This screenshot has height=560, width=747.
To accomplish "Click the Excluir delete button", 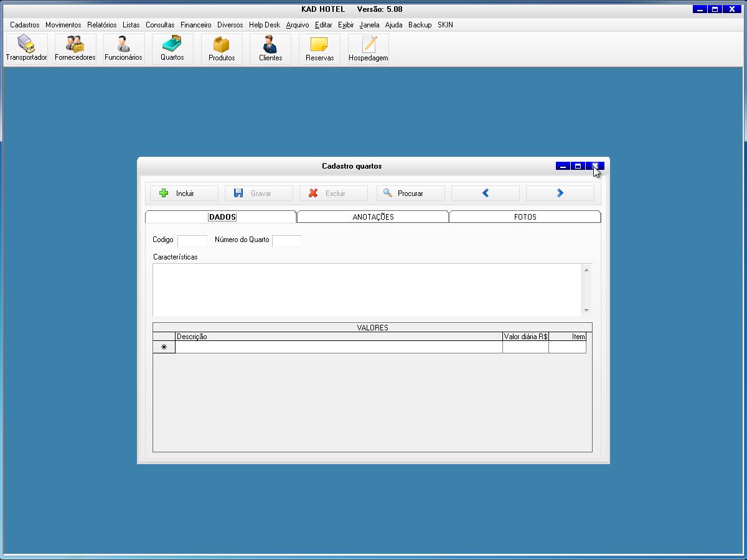I will (x=334, y=194).
